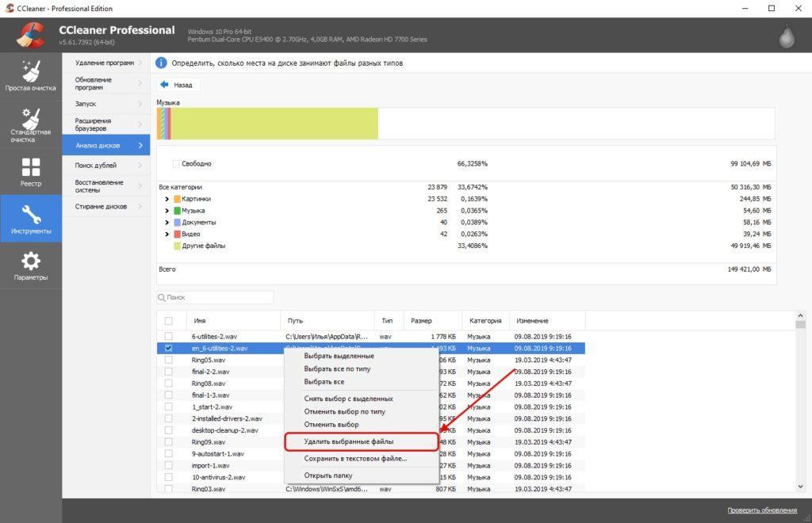Check the Ring05.wav checkbox
The height and width of the screenshot is (523, 812).
pos(168,360)
